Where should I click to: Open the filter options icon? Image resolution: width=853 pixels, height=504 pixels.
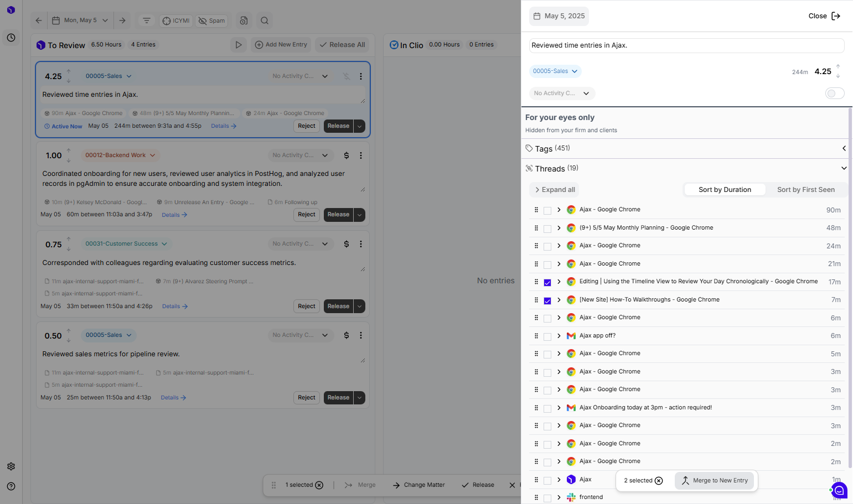(147, 20)
